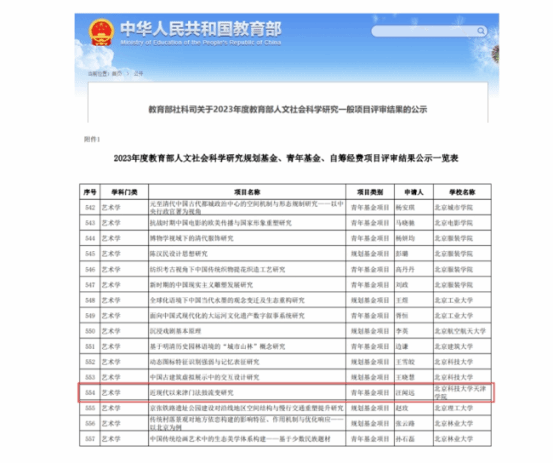Screen dimensions: 554x463
Task: Click serial number 544
Action: 90,239
